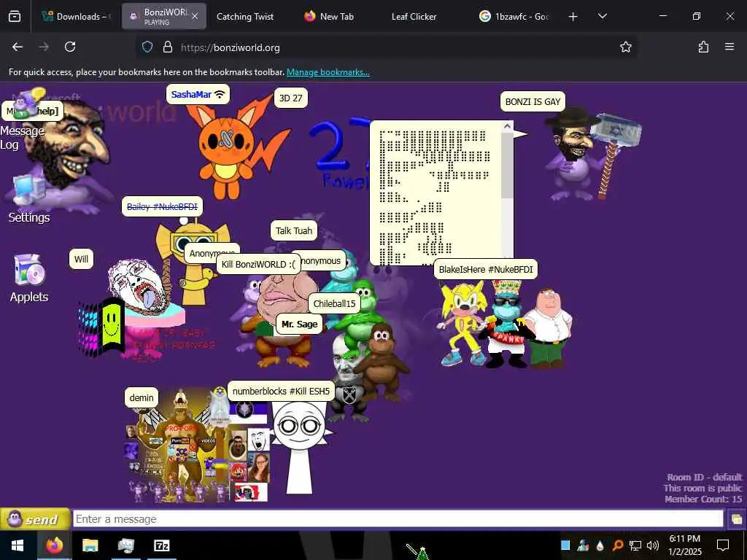The image size is (747, 560).
Task: Expand the list all tabs chevron
Action: (602, 16)
